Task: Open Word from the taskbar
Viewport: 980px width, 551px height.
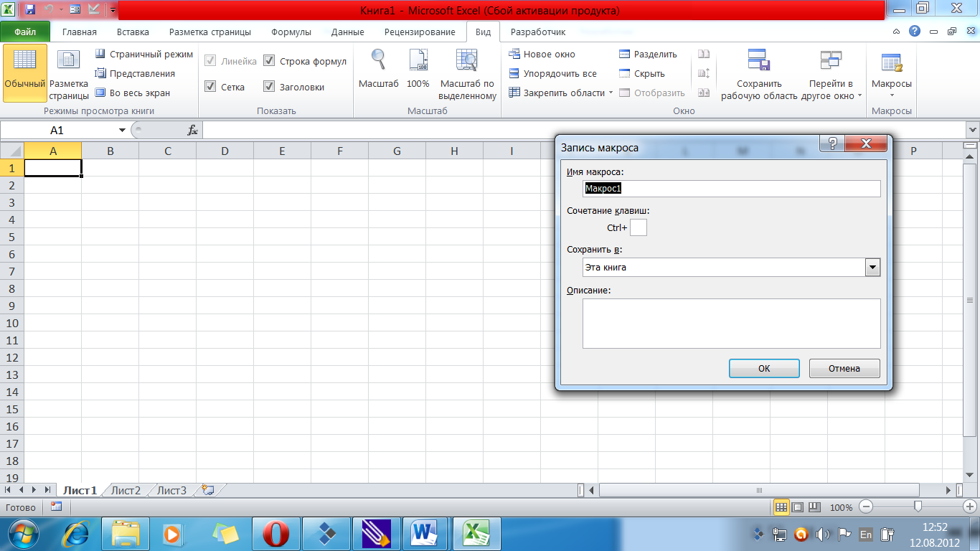Action: pos(425,534)
